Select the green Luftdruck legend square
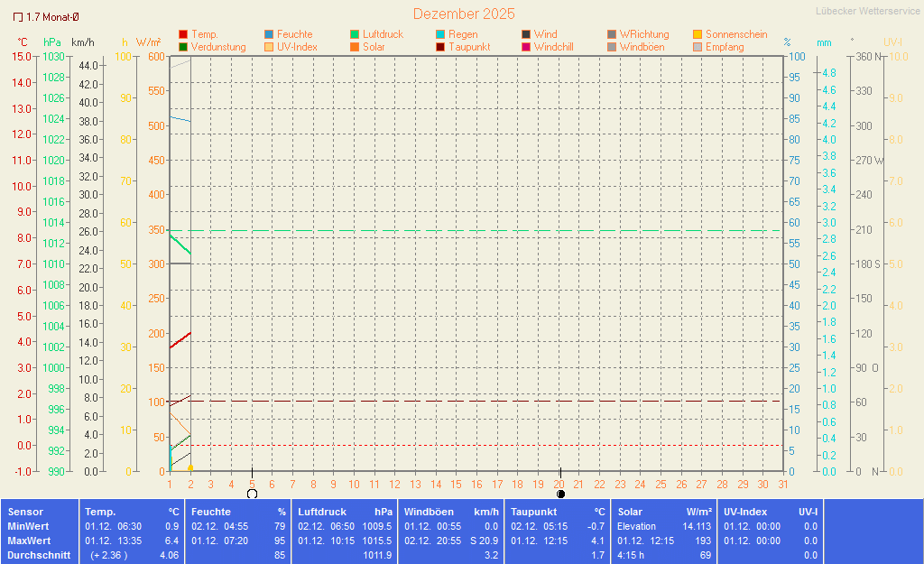 [355, 34]
